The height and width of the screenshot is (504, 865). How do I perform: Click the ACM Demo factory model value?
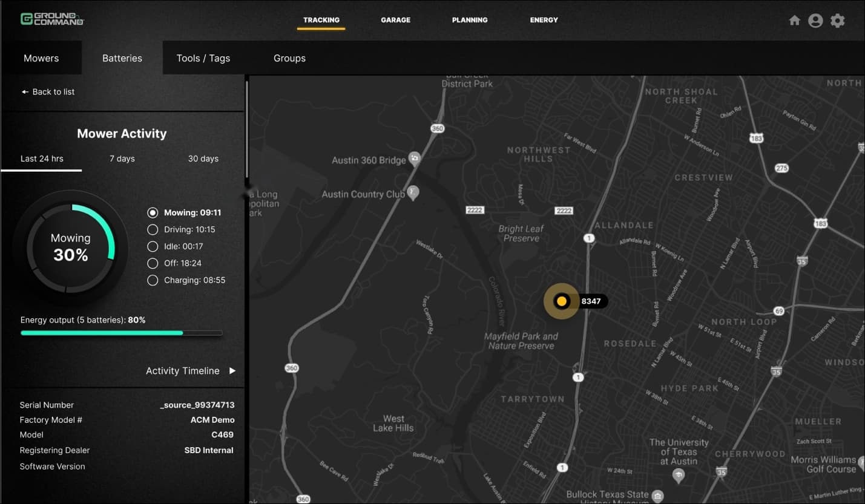[212, 420]
